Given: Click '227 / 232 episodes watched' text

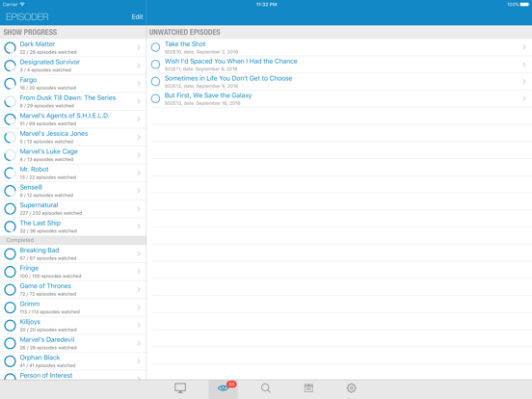Looking at the screenshot, I should pos(51,213).
